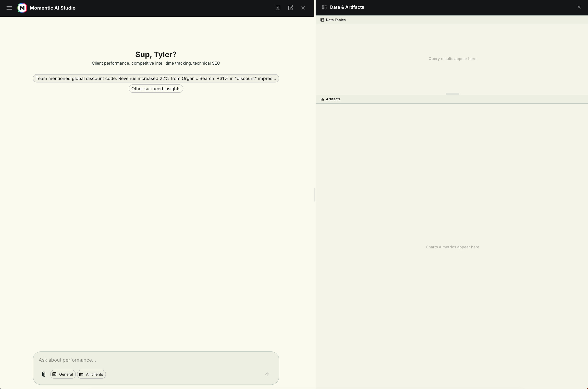Image resolution: width=588 pixels, height=389 pixels.
Task: Open the All clients selector
Action: click(x=91, y=374)
